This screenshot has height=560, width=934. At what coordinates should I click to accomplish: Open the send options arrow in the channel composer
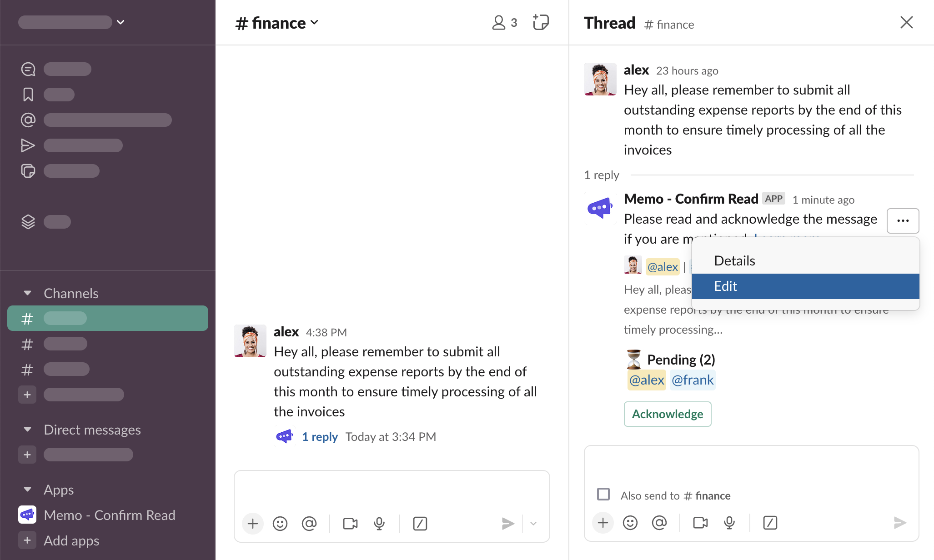[533, 524]
